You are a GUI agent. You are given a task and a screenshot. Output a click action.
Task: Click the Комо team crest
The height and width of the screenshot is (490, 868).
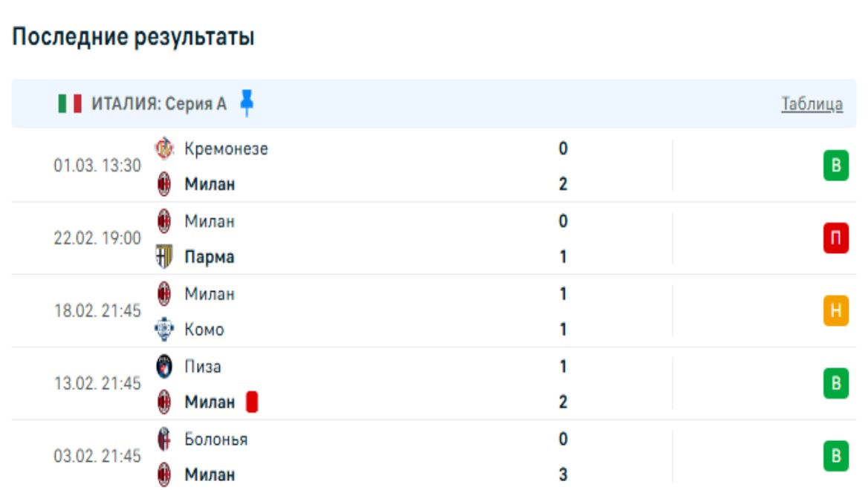(164, 330)
